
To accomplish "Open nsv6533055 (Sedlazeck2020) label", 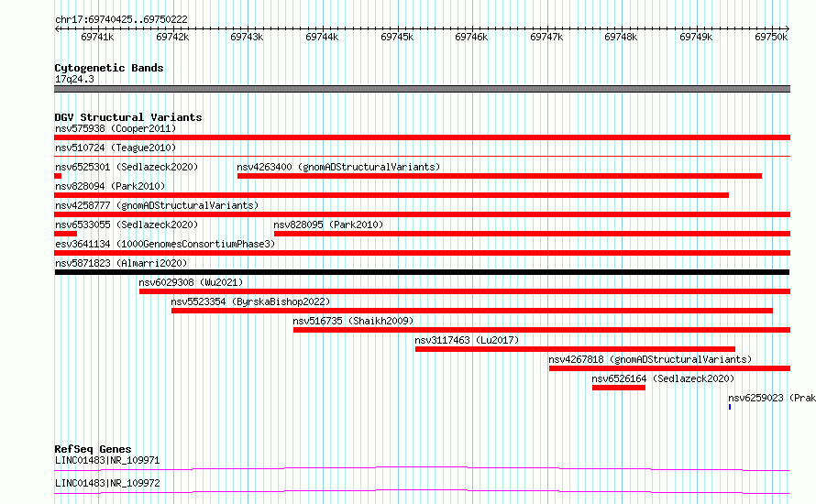I will pyautogui.click(x=127, y=225).
